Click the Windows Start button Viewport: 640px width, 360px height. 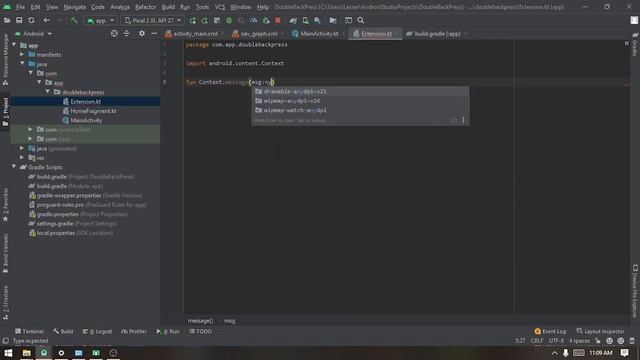pyautogui.click(x=8, y=353)
